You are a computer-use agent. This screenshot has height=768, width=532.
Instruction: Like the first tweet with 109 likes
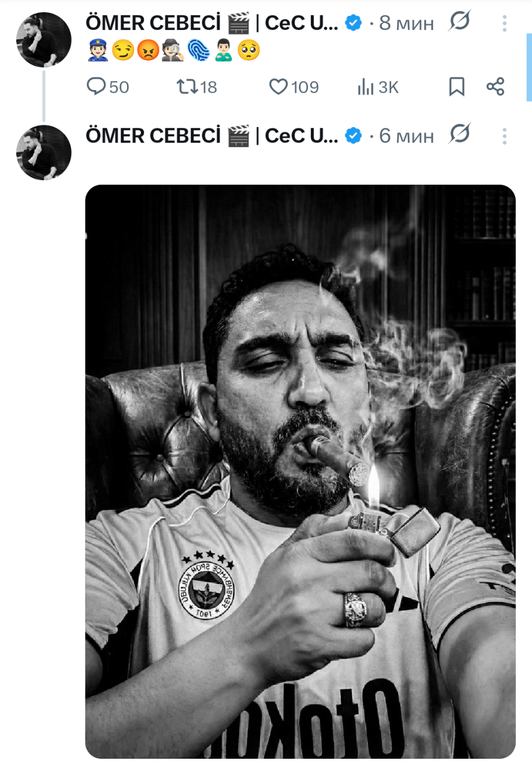294,87
